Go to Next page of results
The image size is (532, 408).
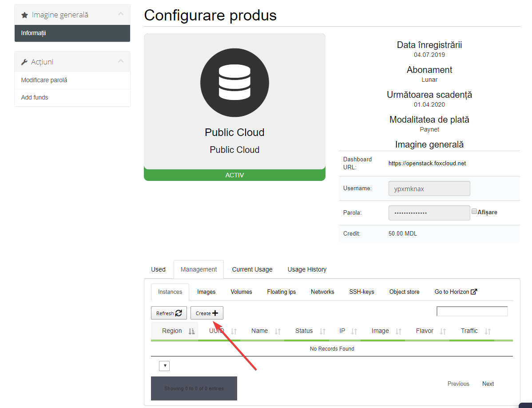tap(488, 384)
